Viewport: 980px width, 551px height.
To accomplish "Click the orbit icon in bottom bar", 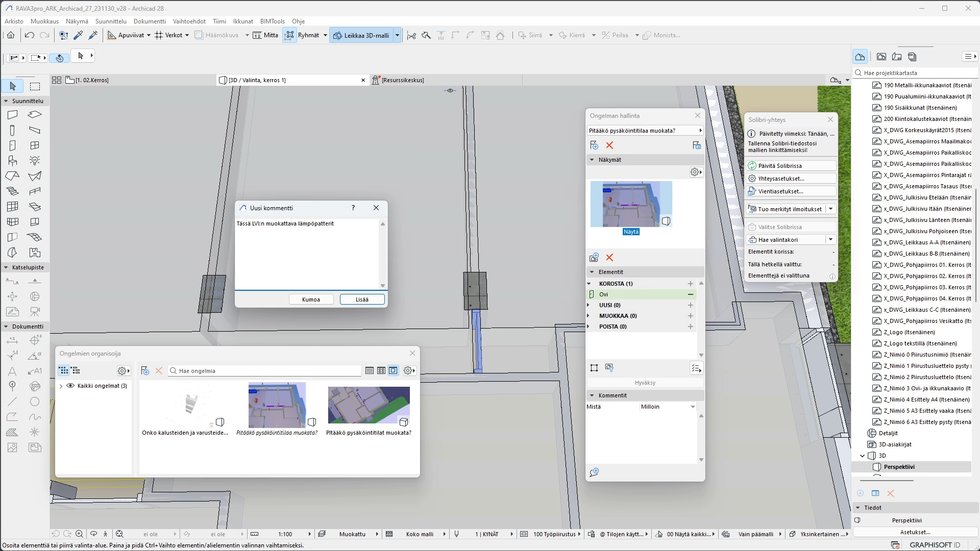I will [x=93, y=534].
